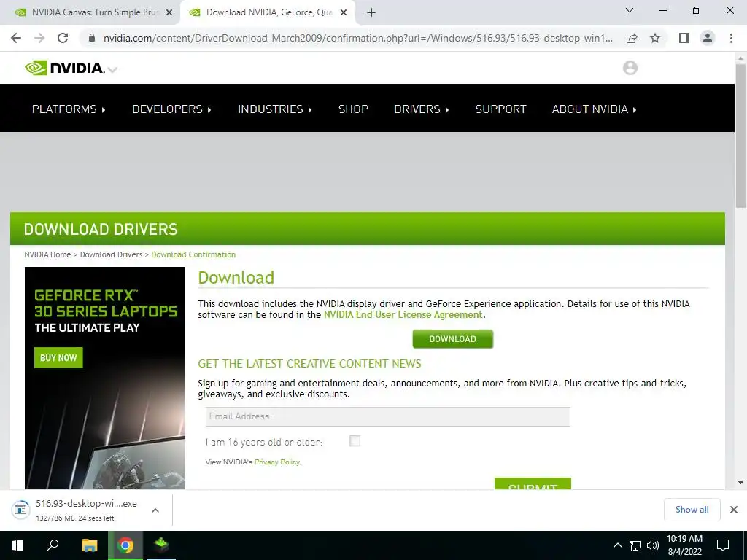Open Windows Start menu
The width and height of the screenshot is (747, 560).
pos(18,545)
